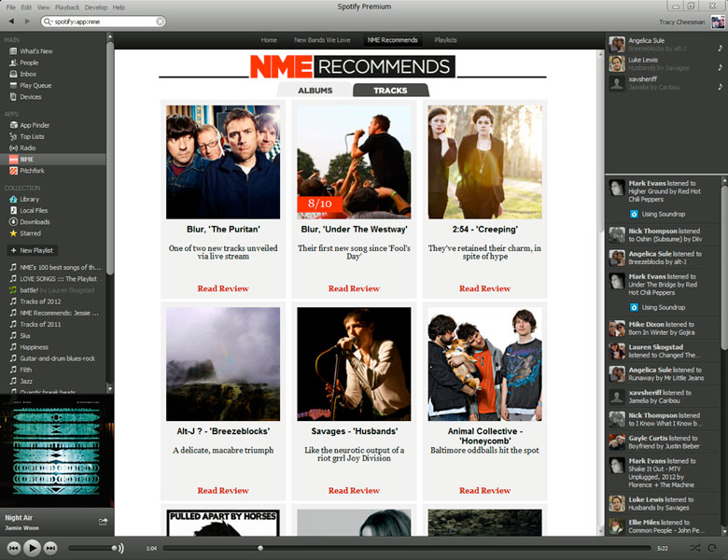
Task: Open 'LOVE SONGS ::: The Playlist'
Action: click(58, 279)
